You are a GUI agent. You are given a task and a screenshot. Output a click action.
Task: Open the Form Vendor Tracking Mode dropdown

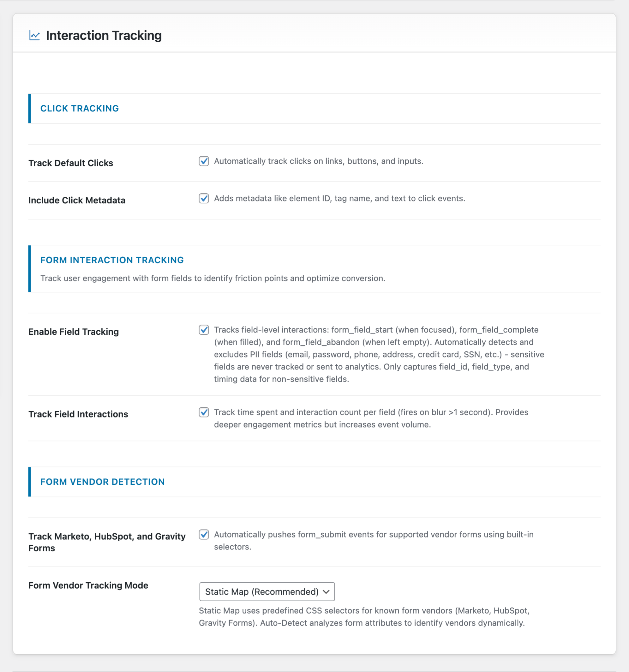(x=267, y=591)
